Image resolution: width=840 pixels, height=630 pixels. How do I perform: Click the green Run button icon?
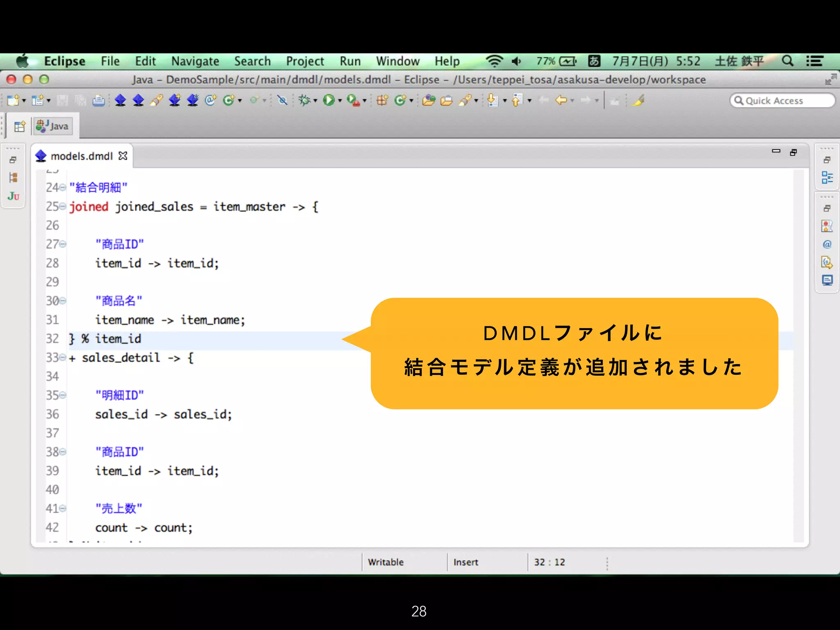(329, 100)
